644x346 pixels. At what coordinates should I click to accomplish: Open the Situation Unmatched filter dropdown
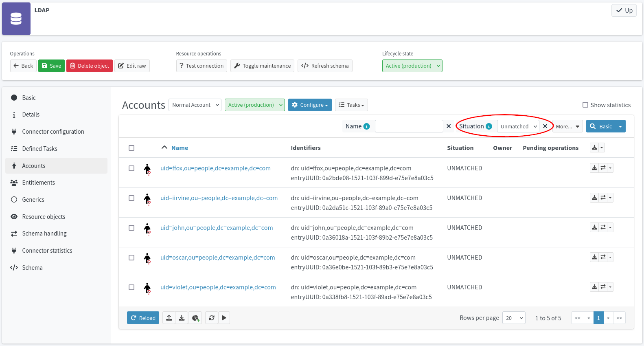pos(518,126)
